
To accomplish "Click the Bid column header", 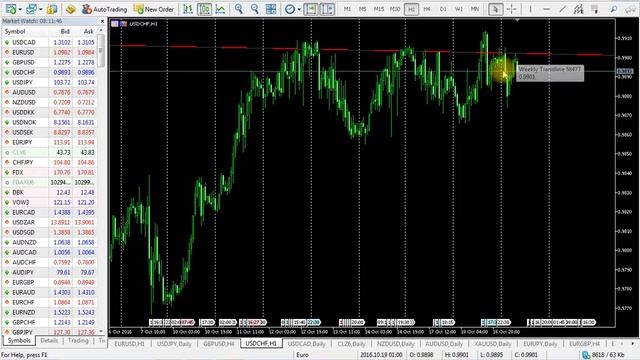I will (65, 31).
